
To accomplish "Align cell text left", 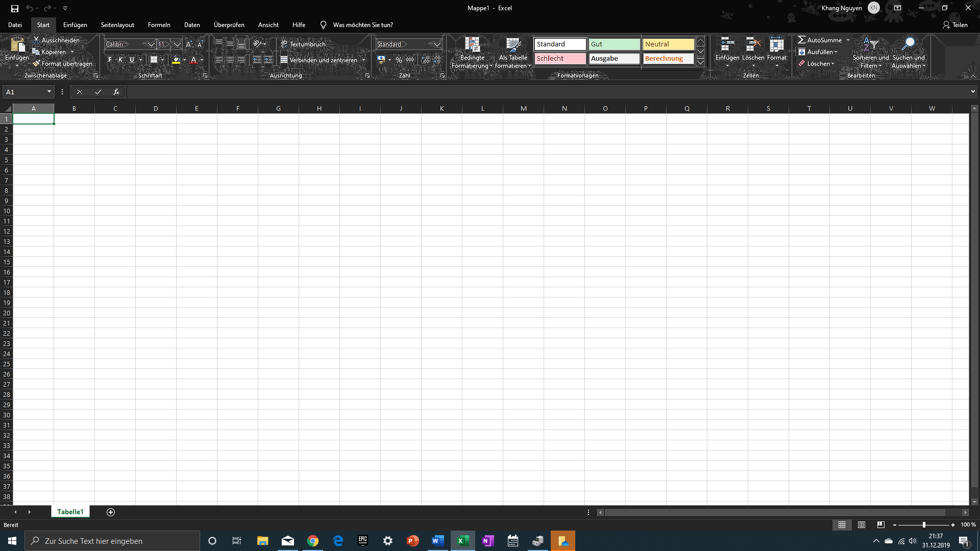I will 218,60.
